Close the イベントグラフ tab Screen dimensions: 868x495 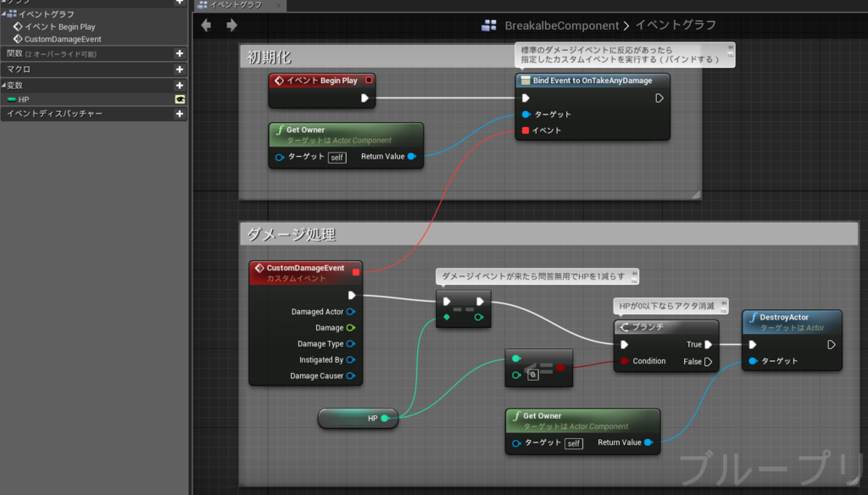278,6
